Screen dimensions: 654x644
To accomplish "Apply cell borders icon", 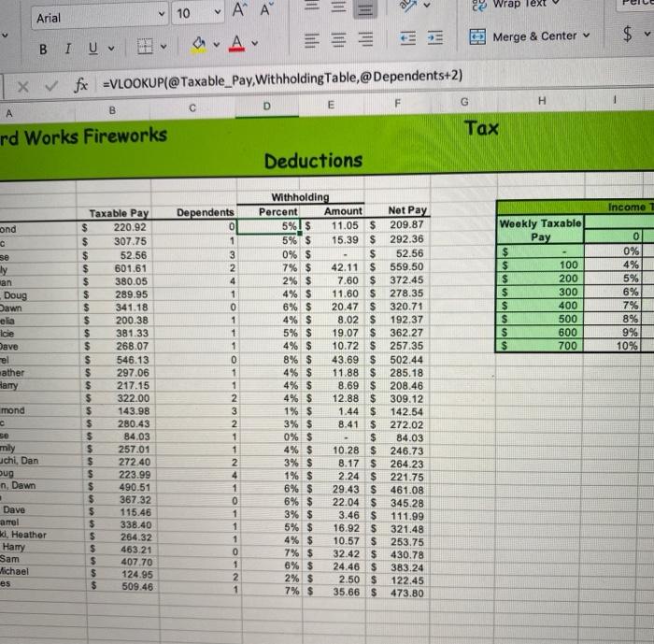I will pos(145,47).
